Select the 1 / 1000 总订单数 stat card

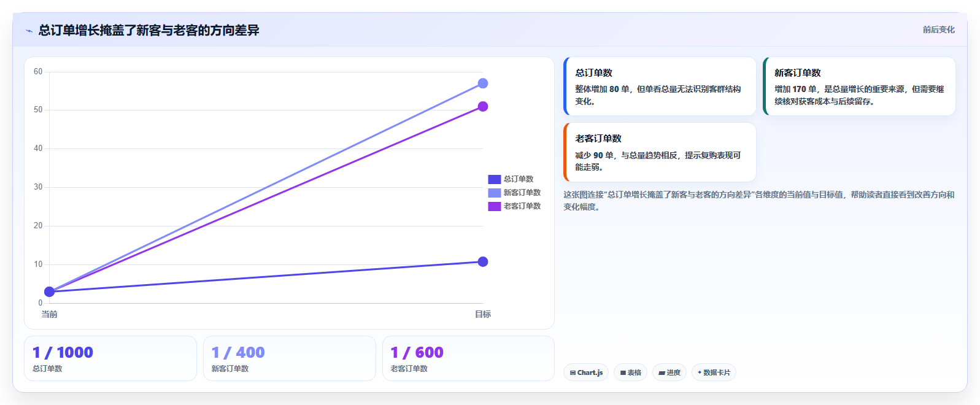110,358
